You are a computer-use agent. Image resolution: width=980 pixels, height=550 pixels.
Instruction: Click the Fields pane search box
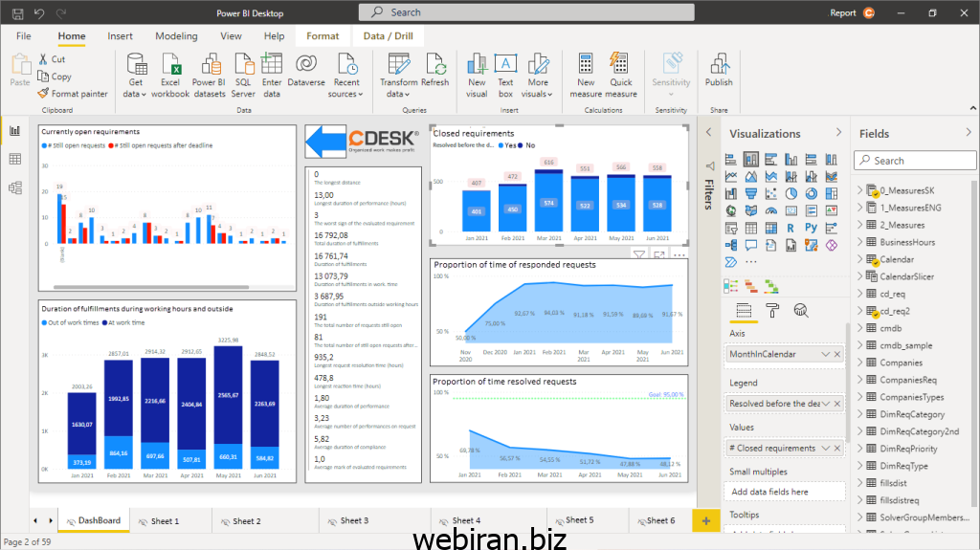(x=916, y=161)
